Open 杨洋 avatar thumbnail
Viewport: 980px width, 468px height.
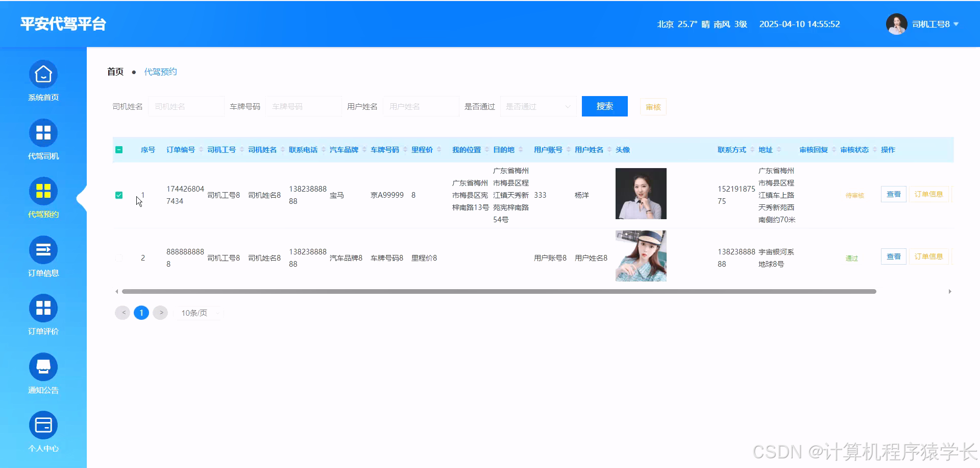[641, 194]
